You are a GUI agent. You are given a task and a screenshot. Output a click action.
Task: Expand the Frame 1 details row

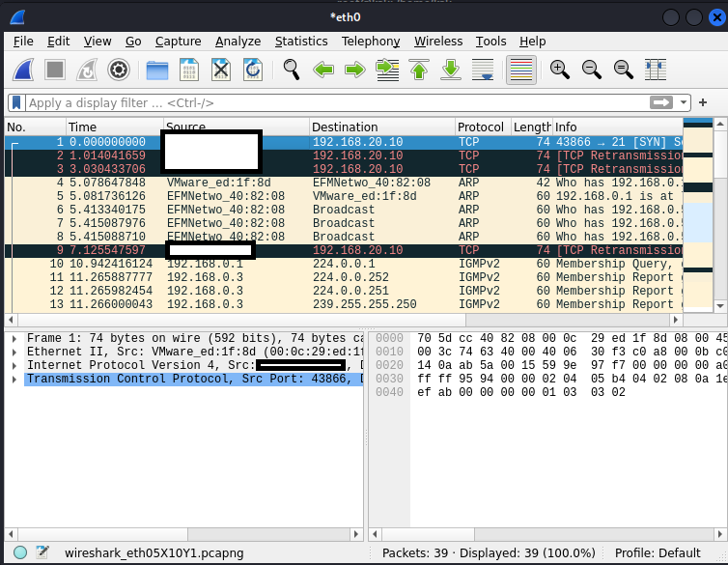tap(14, 338)
